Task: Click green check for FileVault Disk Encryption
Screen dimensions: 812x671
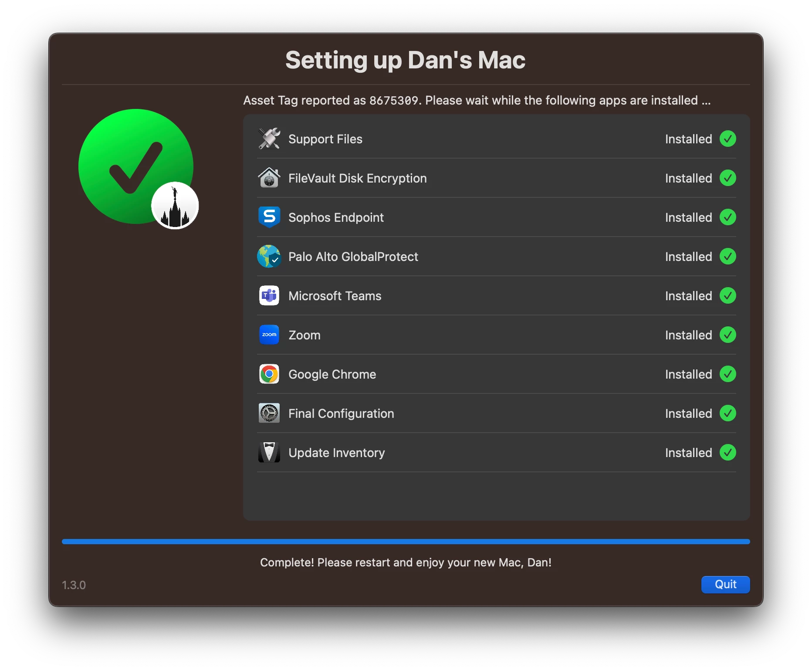Action: click(728, 178)
